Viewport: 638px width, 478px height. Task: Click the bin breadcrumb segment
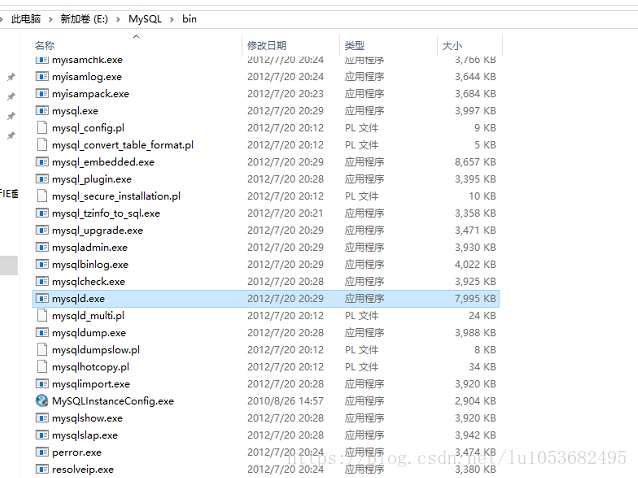tap(189, 19)
